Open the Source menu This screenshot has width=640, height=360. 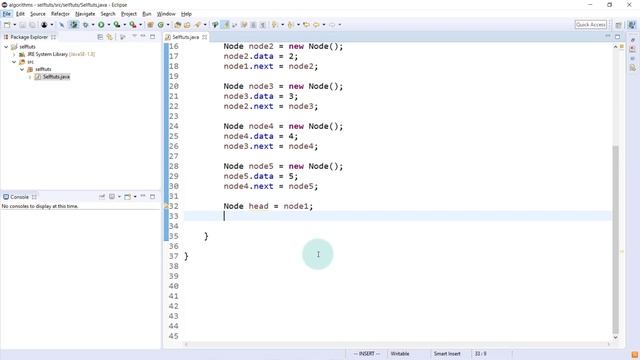coord(38,14)
